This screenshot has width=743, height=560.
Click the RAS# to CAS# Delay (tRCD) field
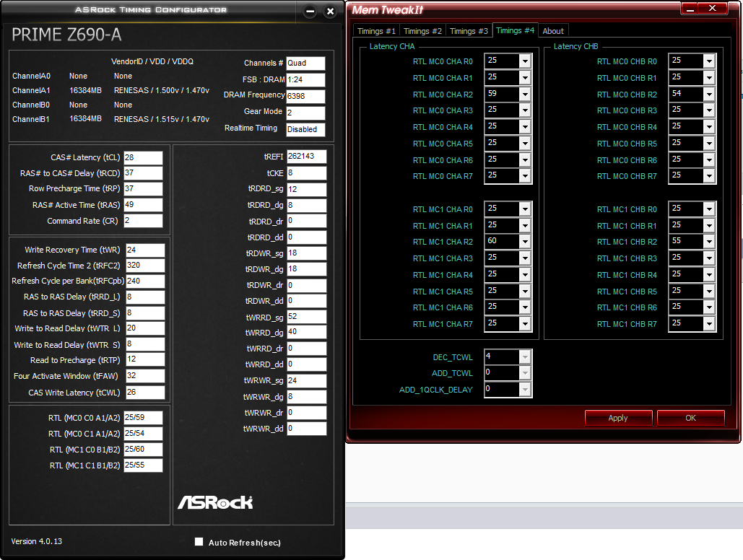point(143,173)
